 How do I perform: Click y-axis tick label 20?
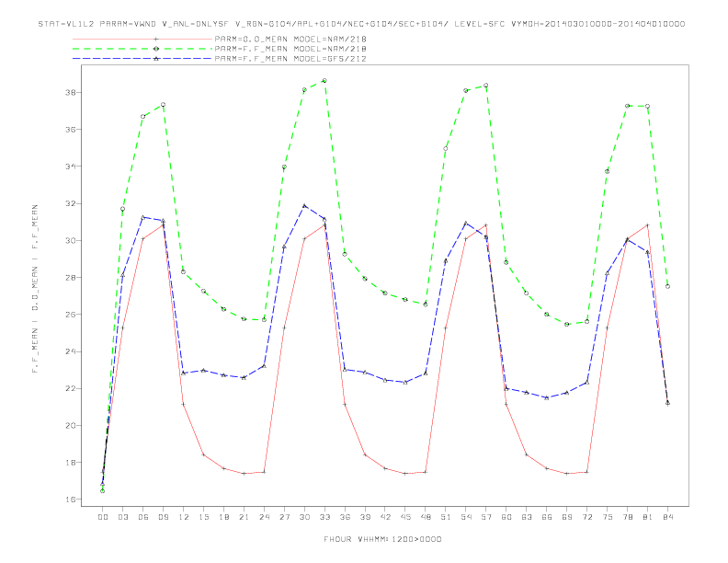(71, 426)
